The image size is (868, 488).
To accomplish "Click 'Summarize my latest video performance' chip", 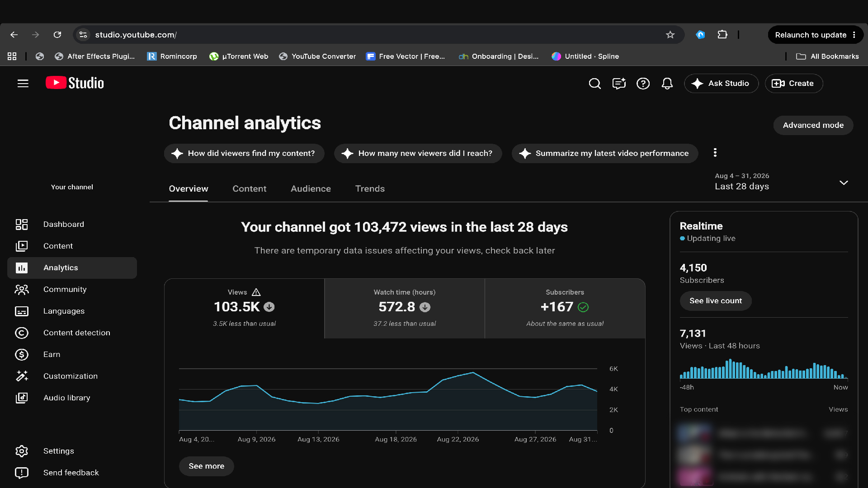I will pos(604,153).
